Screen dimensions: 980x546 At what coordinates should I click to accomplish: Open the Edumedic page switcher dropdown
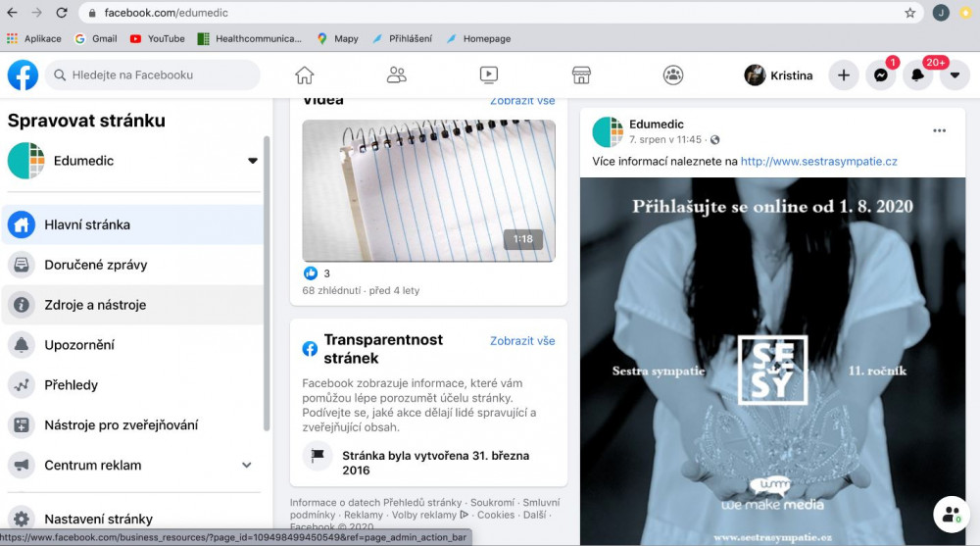[x=252, y=161]
